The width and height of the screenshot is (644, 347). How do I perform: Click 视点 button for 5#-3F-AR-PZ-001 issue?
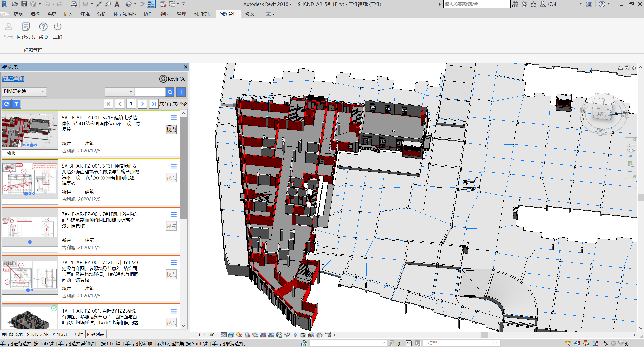tap(171, 178)
